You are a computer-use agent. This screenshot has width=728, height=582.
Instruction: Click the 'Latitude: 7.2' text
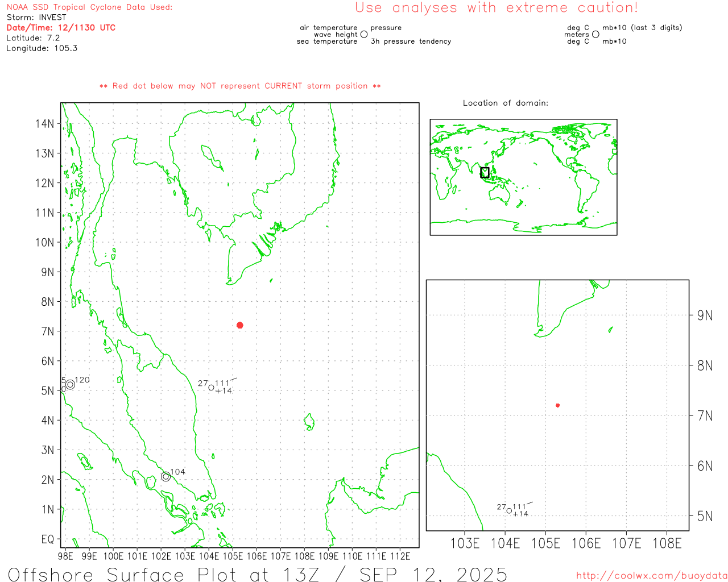tap(33, 38)
